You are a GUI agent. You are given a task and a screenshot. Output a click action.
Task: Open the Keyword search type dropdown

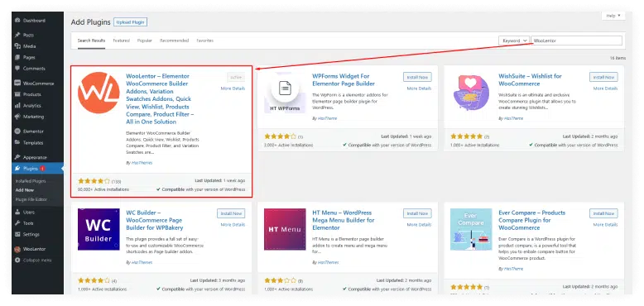tap(514, 41)
